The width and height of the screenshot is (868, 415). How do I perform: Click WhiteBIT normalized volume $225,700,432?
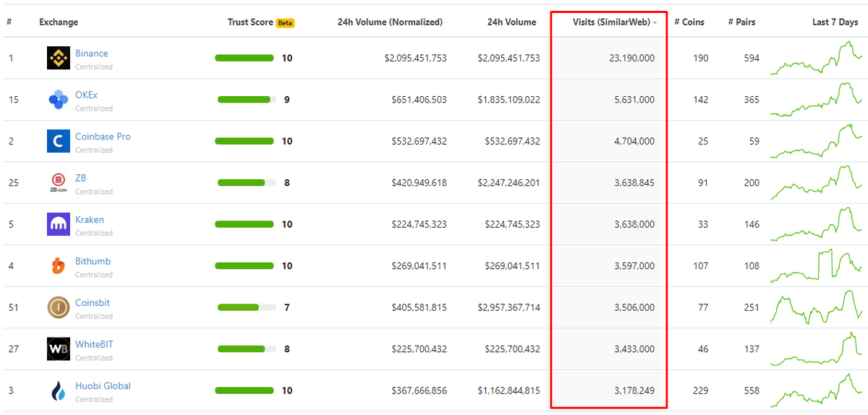pyautogui.click(x=419, y=349)
